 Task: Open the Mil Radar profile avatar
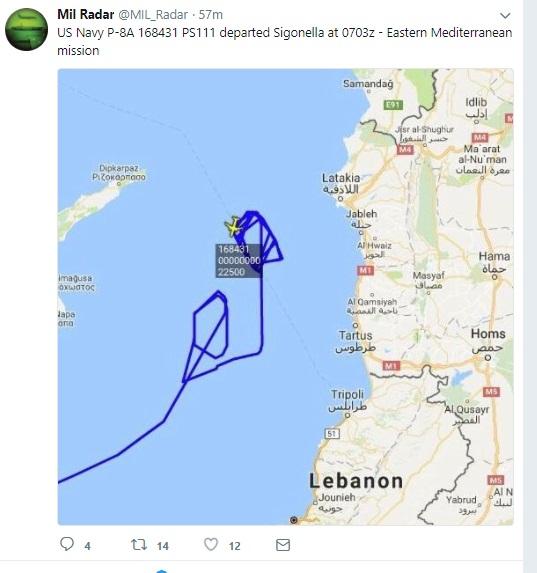point(26,29)
